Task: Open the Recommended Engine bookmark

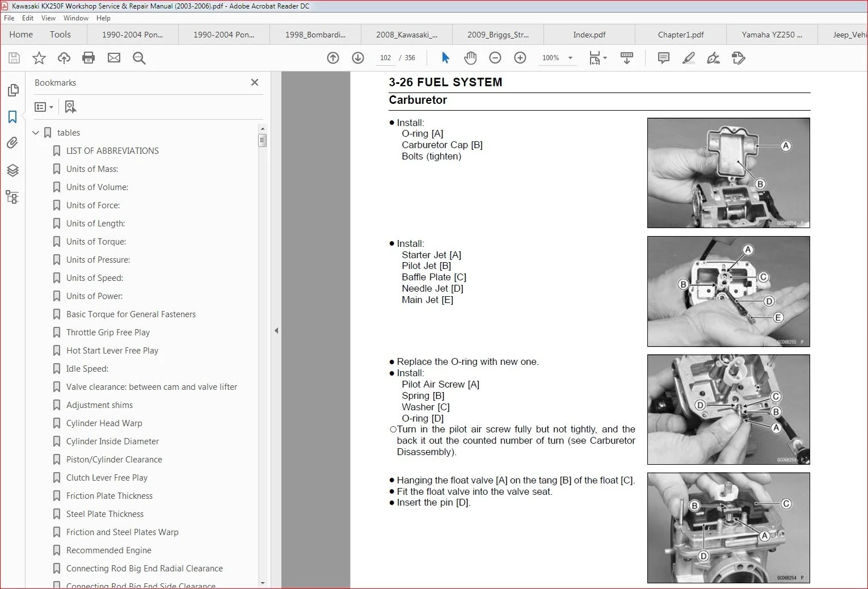Action: [109, 550]
